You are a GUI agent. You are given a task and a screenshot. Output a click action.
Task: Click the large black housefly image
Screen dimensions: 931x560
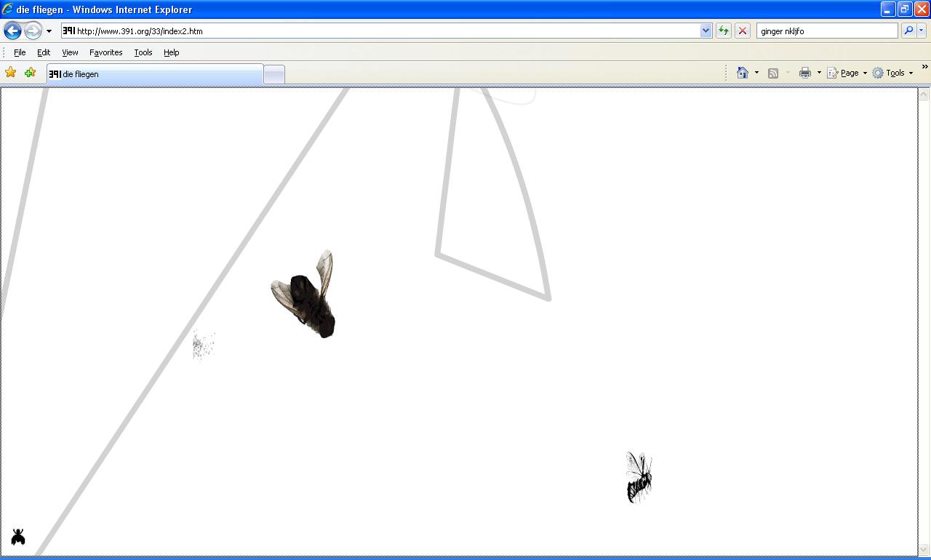tap(305, 295)
